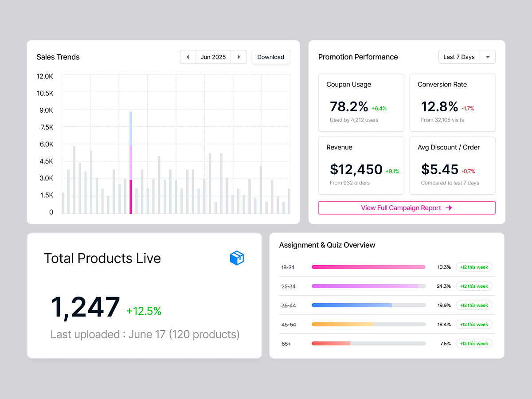
Task: Click +12 this week badge for 18-24
Action: (474, 267)
